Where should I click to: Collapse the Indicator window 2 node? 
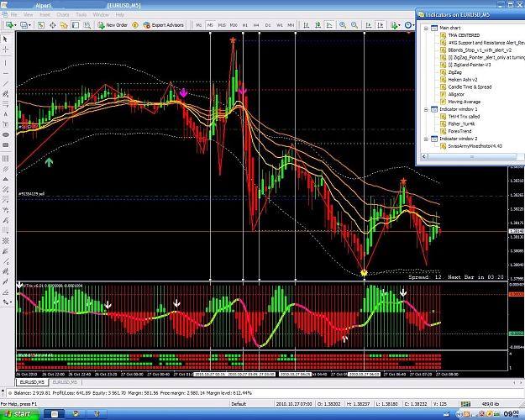point(426,139)
